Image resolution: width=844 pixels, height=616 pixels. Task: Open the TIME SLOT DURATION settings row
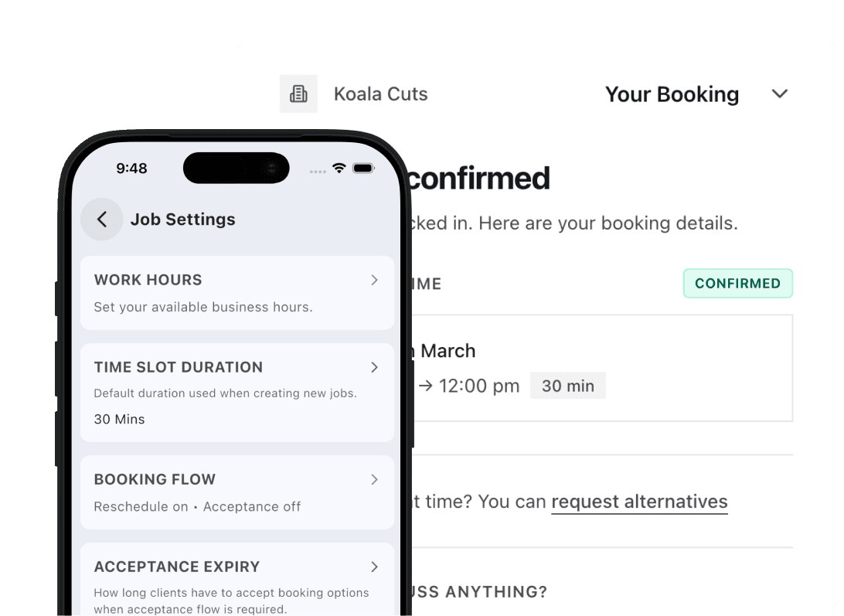237,393
